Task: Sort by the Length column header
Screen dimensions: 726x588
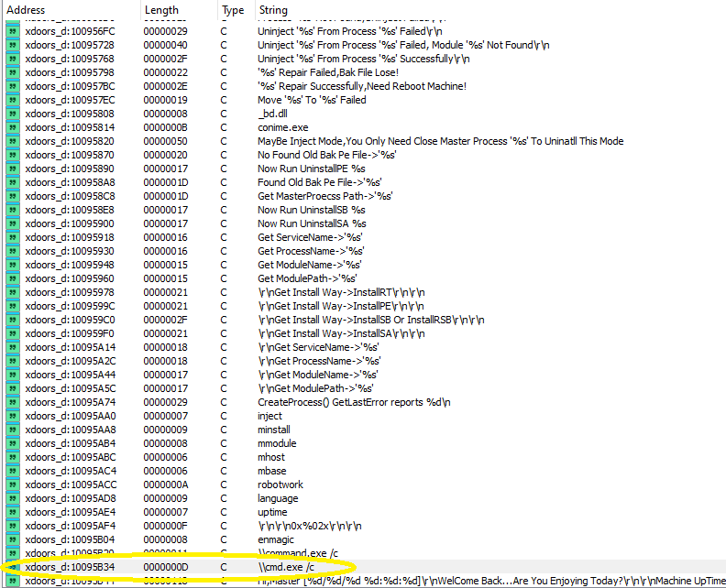Action: click(161, 10)
